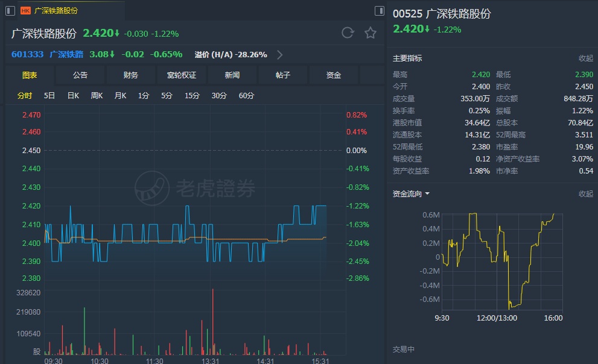Screen dimensions: 598x364
Task: Click the 市净率 value 0.54
Action: coord(586,171)
